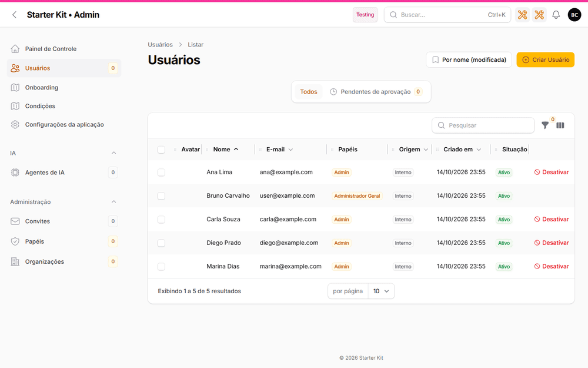Screen dimensions: 588x368
Task: Open Onboarding in sidebar
Action: [x=64, y=88]
